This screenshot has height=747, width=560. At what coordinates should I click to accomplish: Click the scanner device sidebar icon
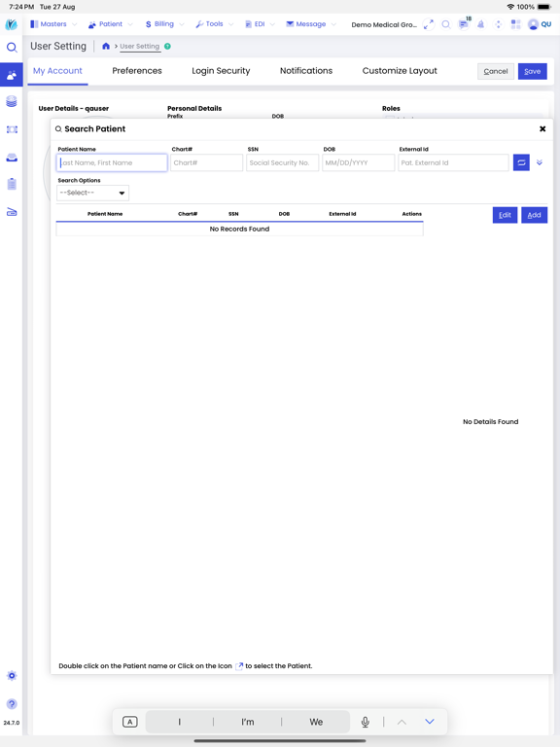tap(12, 212)
